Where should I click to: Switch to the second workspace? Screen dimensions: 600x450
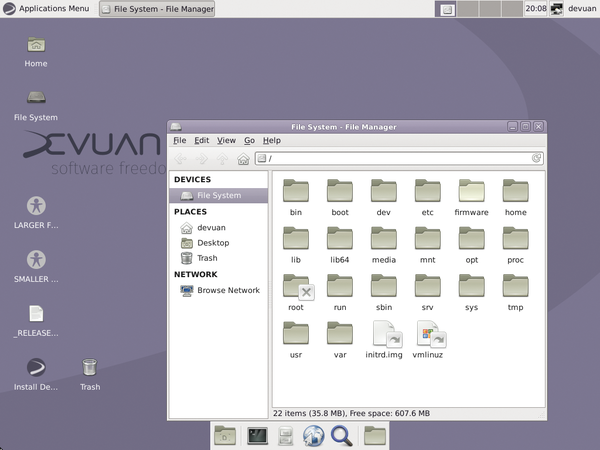[x=468, y=9]
